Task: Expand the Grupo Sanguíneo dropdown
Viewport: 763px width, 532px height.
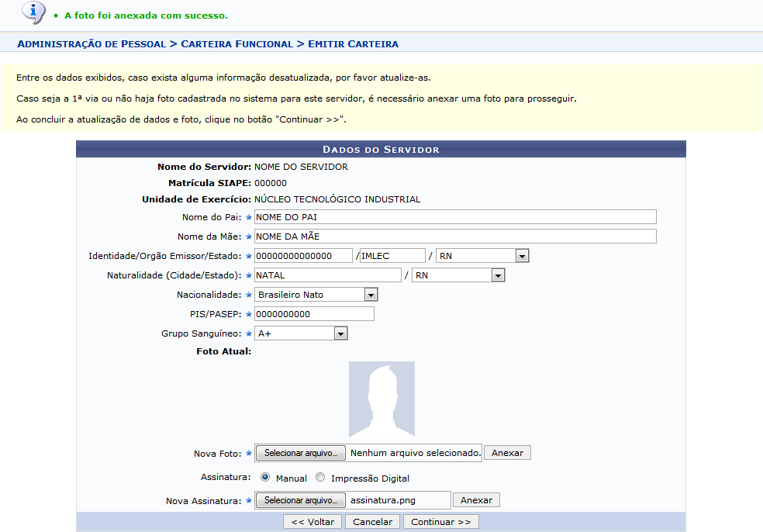Action: coord(301,333)
